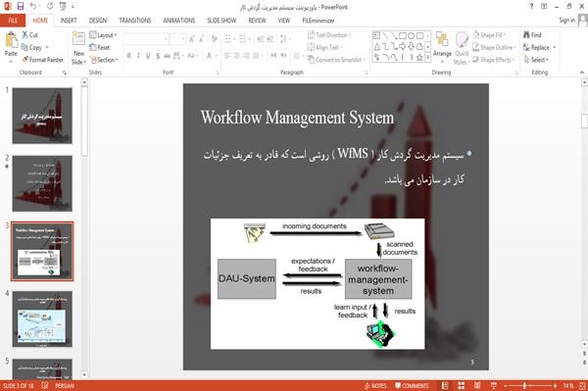The image size is (588, 391).
Task: Click the Cut scissors icon
Action: [x=24, y=34]
